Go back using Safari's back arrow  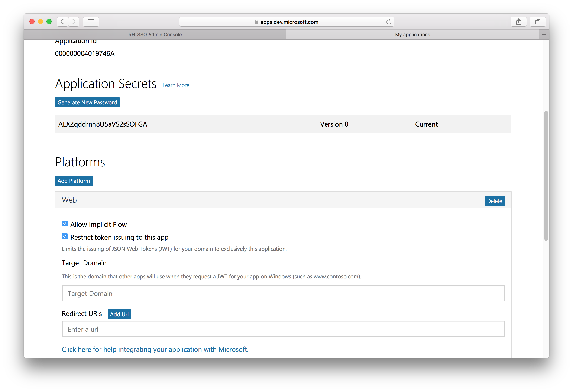click(x=63, y=22)
